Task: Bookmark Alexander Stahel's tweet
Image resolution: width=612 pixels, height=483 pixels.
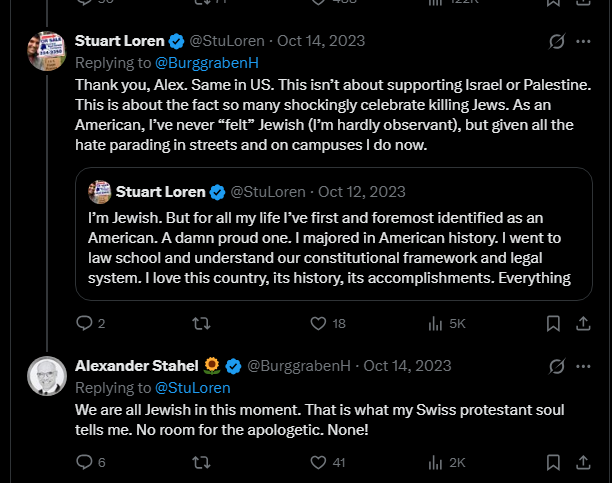Action: click(553, 462)
